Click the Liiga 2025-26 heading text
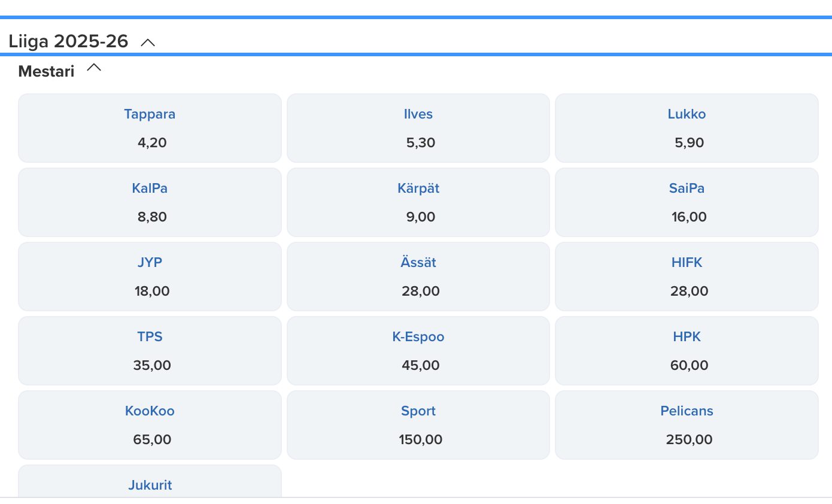 click(x=68, y=41)
